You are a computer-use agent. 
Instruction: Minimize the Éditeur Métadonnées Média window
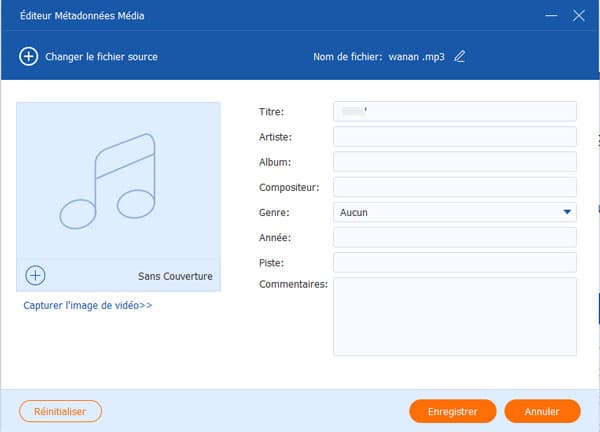pos(550,16)
